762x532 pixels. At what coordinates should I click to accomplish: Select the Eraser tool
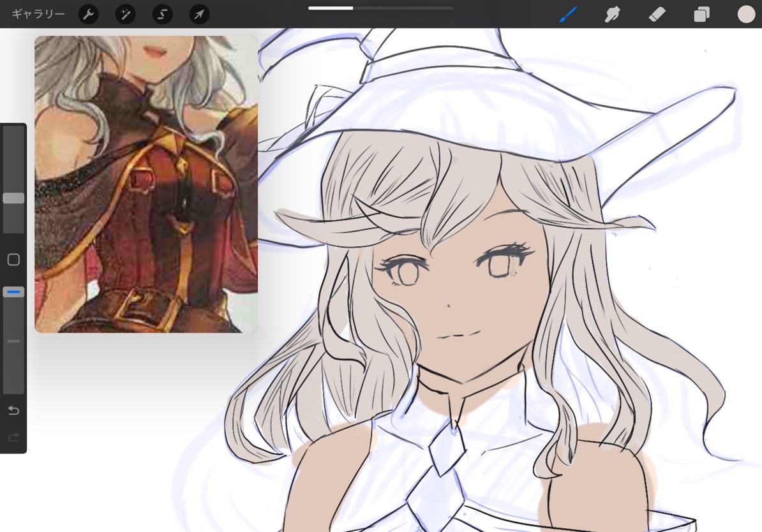pos(657,14)
